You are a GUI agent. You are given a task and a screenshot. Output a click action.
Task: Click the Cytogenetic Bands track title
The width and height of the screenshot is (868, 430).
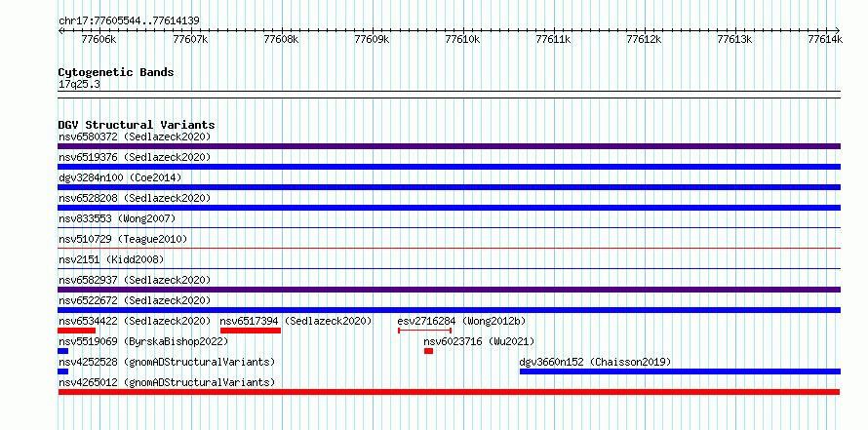[x=116, y=72]
